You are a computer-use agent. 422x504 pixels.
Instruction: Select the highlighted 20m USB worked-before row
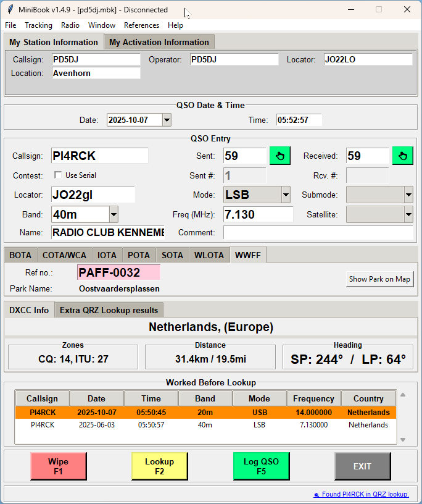(x=205, y=412)
